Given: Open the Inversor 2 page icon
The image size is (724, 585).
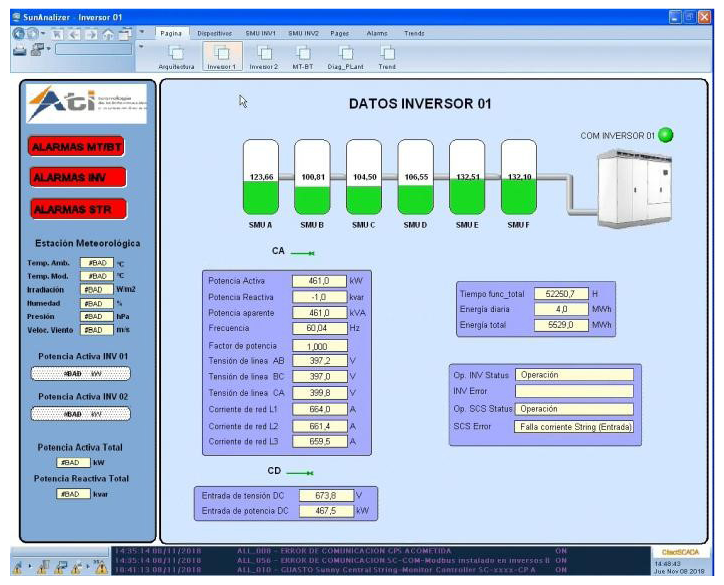Looking at the screenshot, I should (x=263, y=53).
